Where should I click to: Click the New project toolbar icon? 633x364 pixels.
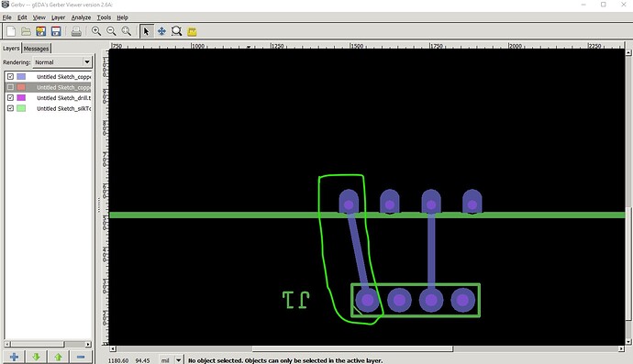coord(11,31)
